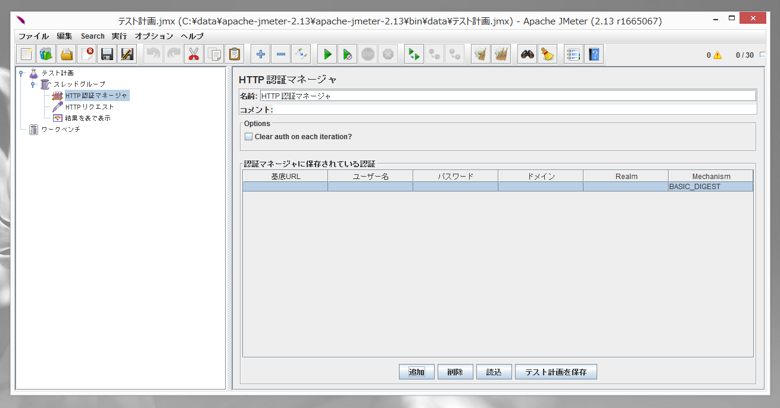
Task: Collapse the テスト計画 tree node toggle
Action: coord(21,73)
